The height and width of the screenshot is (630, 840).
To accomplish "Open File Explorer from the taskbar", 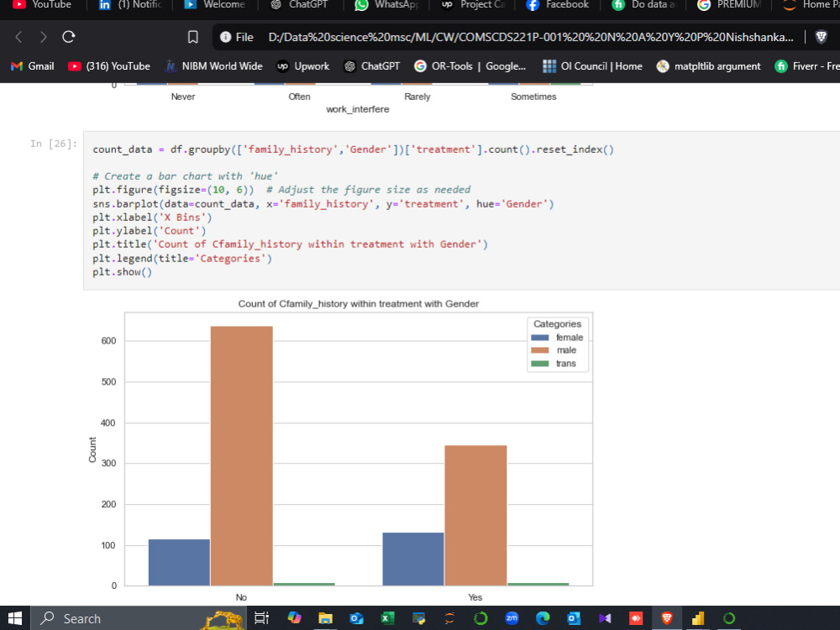I will (x=325, y=619).
